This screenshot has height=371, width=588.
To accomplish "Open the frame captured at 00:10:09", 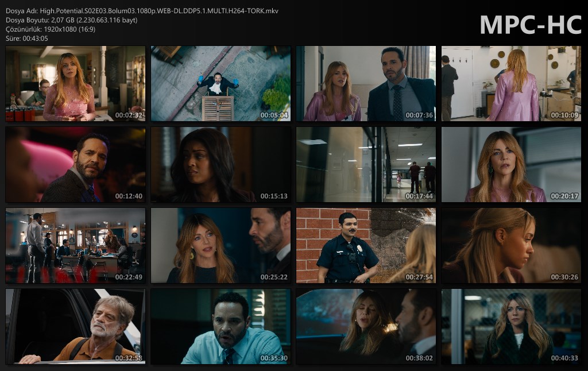I will pyautogui.click(x=511, y=84).
